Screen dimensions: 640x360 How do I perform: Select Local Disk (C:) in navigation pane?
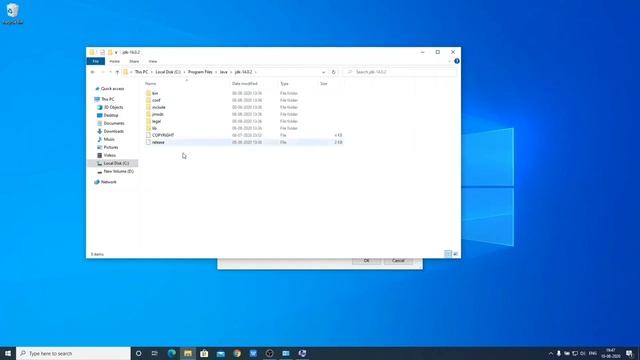coord(113,163)
